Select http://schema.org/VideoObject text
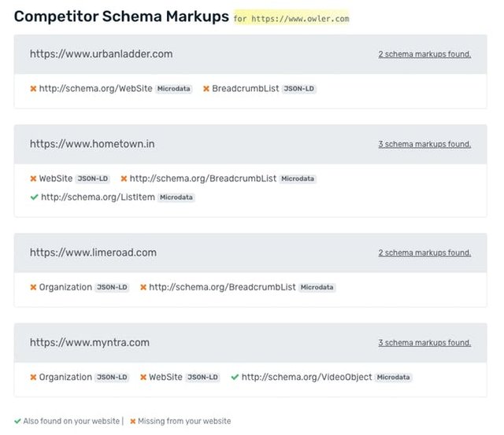The width and height of the screenshot is (504, 435). 306,378
